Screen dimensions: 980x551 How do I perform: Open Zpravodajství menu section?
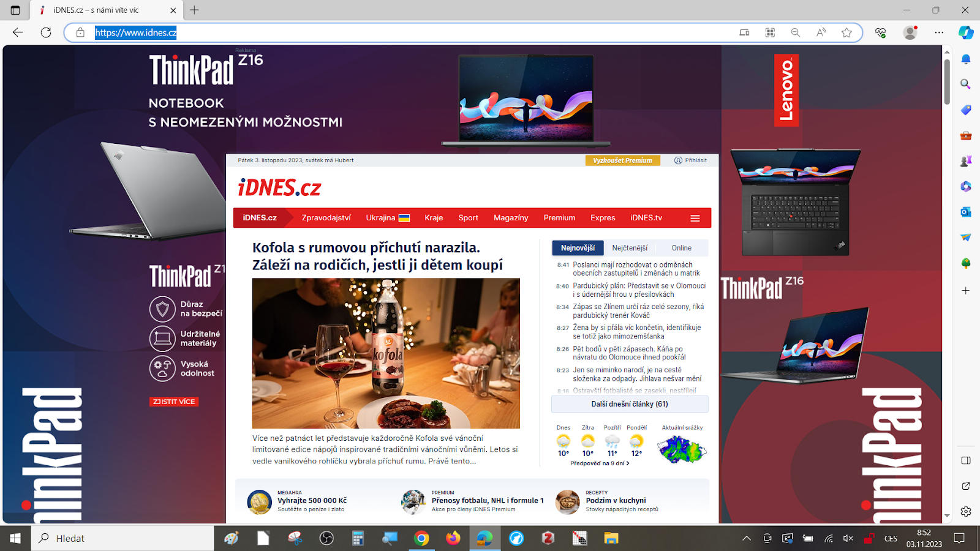[326, 218]
